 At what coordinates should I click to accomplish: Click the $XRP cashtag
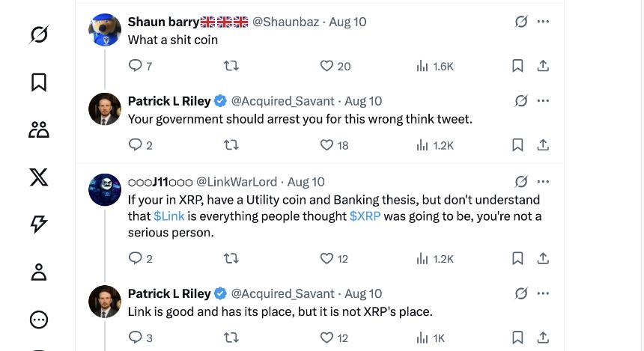point(365,216)
